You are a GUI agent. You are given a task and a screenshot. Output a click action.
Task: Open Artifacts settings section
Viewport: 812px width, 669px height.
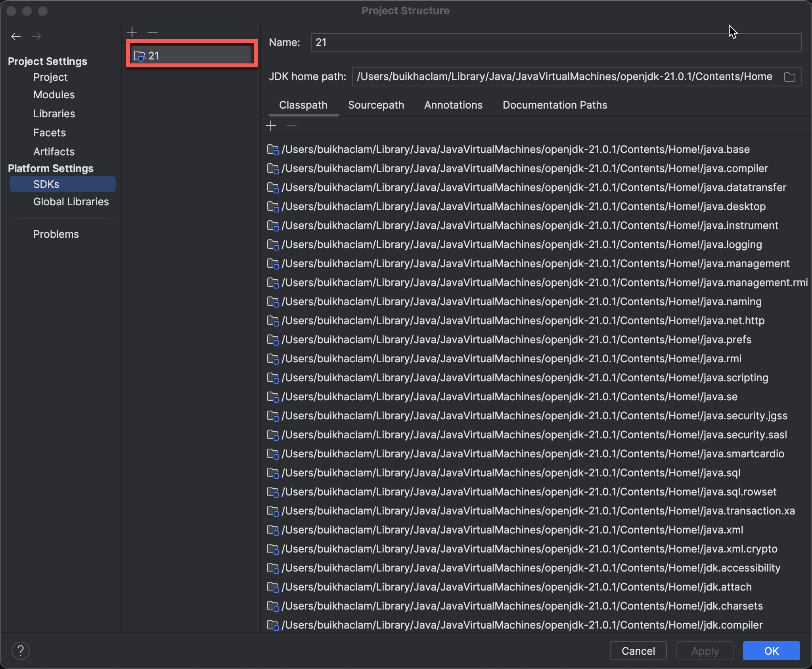54,152
